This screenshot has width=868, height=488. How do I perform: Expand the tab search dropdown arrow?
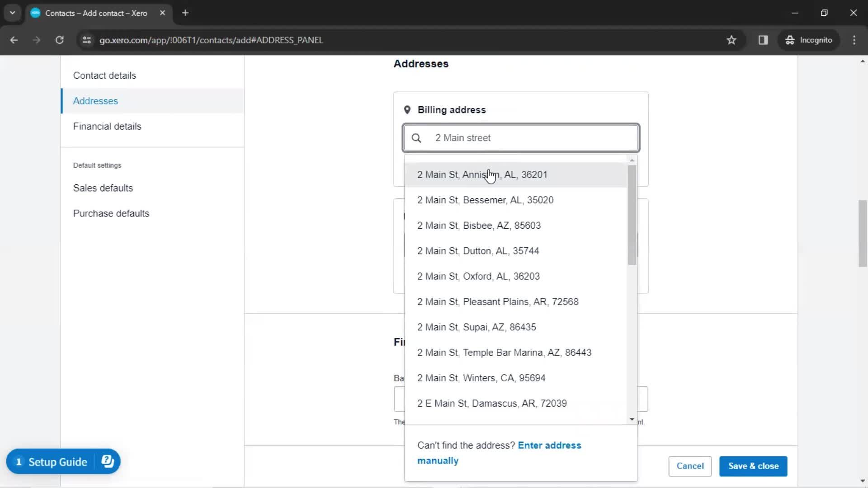coord(13,13)
